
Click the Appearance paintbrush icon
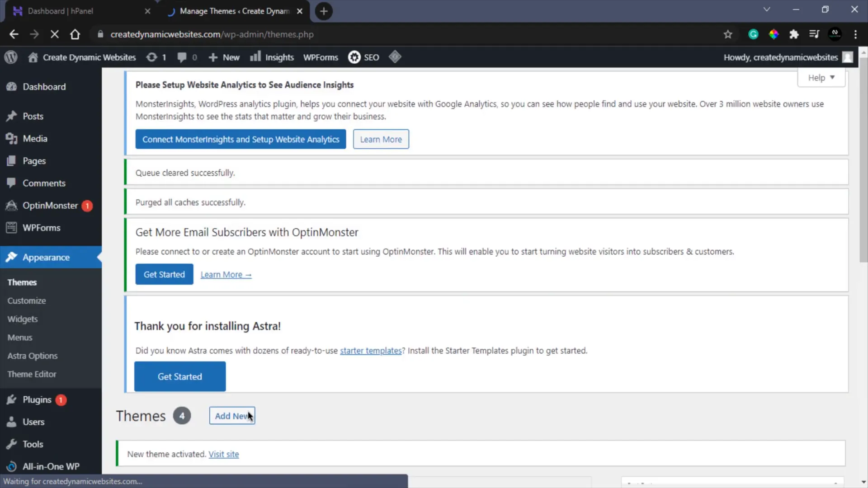click(11, 257)
